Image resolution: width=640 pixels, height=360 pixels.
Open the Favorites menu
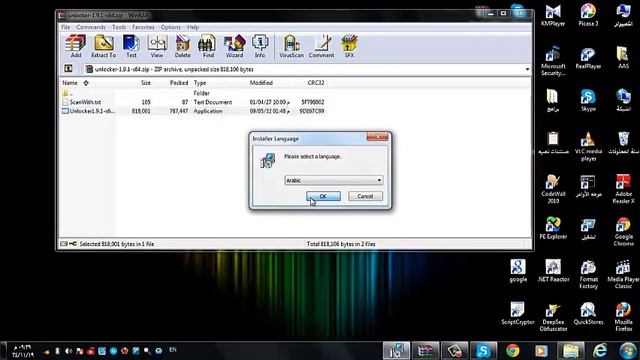coord(143,27)
